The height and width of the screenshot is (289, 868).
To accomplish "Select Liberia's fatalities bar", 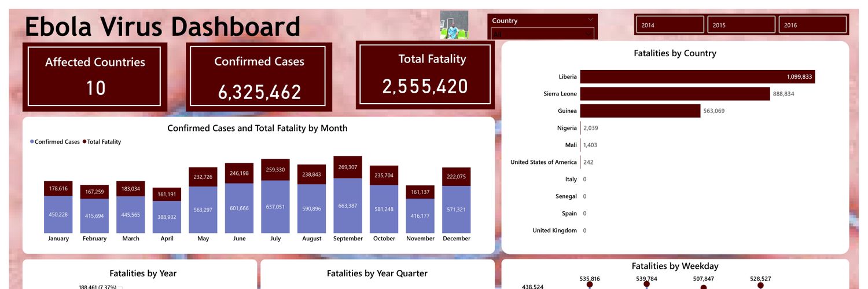I will click(697, 76).
